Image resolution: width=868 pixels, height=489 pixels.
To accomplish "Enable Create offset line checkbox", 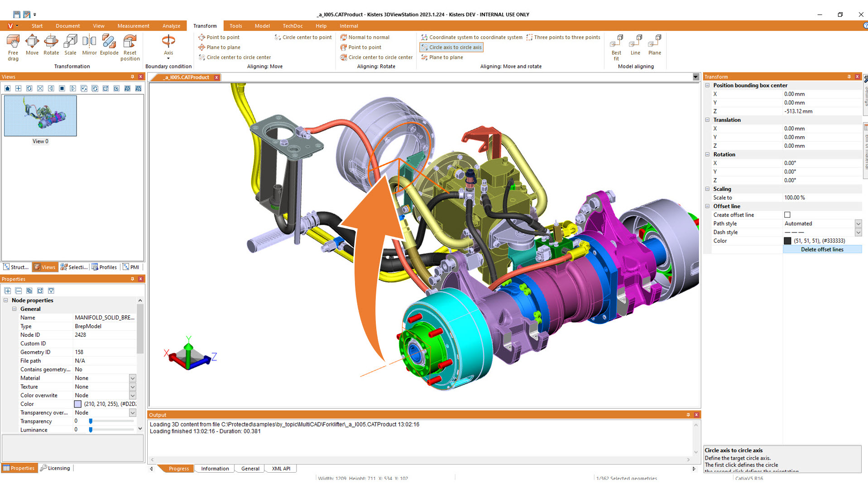I will 787,215.
